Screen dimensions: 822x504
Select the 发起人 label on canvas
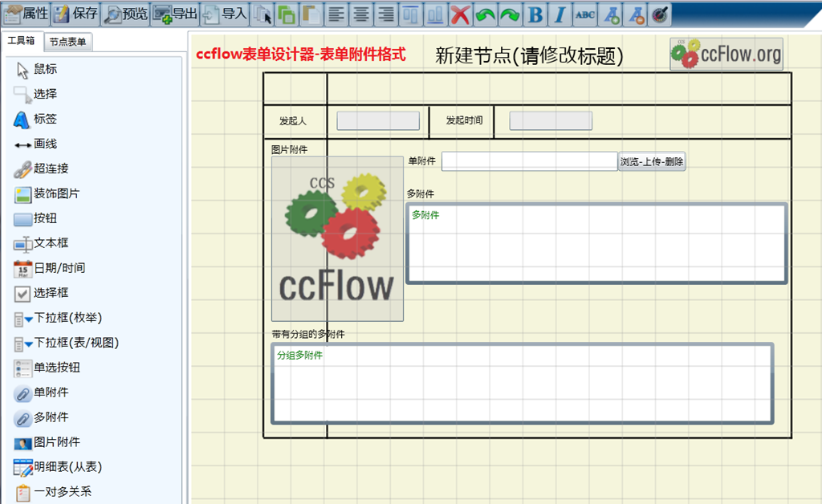pos(292,121)
